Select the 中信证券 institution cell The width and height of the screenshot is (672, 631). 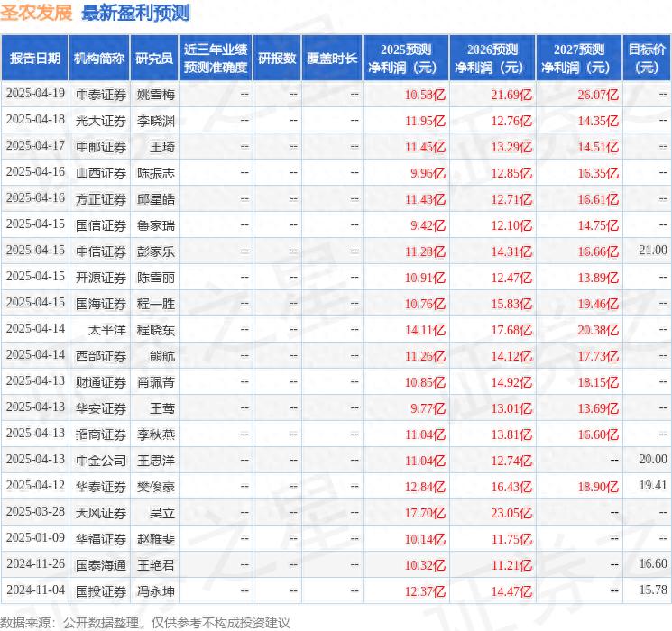101,251
